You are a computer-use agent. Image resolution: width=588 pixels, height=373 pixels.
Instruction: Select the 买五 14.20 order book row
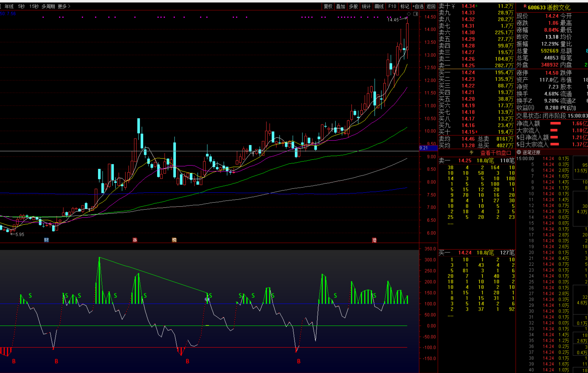click(476, 99)
